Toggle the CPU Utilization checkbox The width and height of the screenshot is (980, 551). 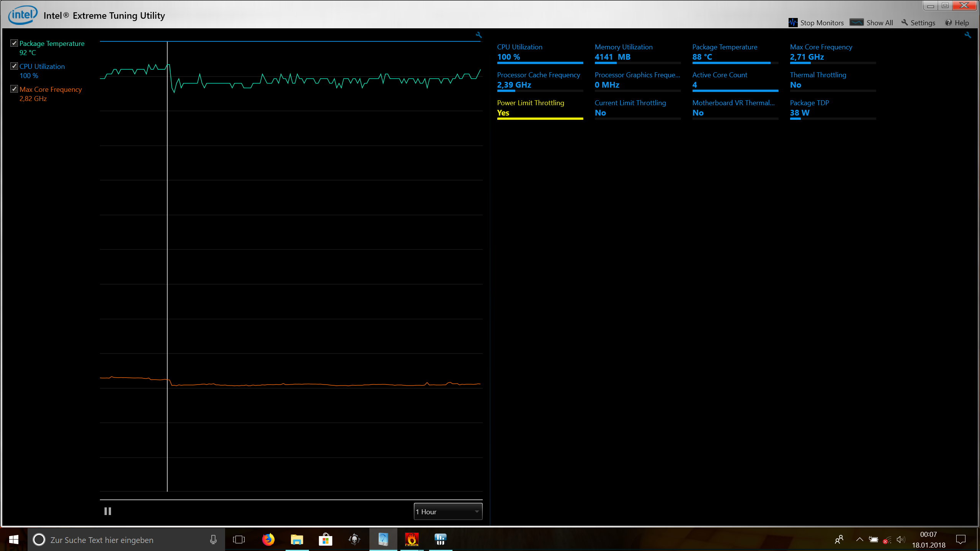point(14,66)
